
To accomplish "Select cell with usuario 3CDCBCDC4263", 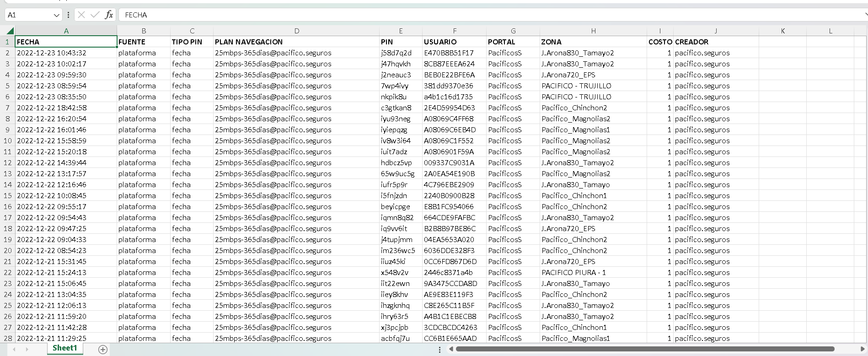I will [454, 327].
